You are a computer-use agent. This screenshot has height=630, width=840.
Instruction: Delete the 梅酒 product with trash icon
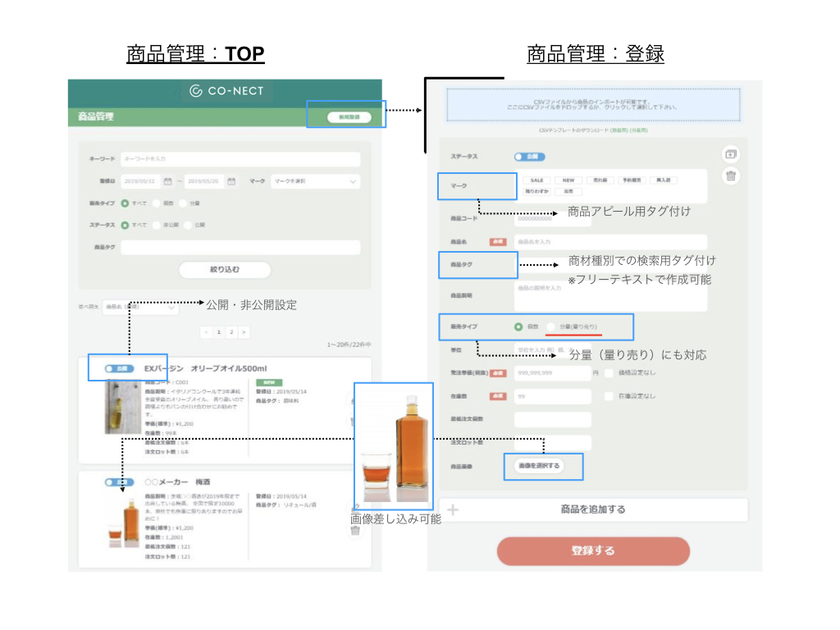(x=355, y=531)
